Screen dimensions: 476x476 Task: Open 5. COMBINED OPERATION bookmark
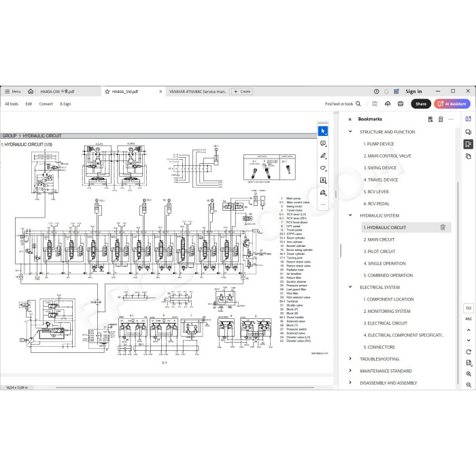coord(388,275)
